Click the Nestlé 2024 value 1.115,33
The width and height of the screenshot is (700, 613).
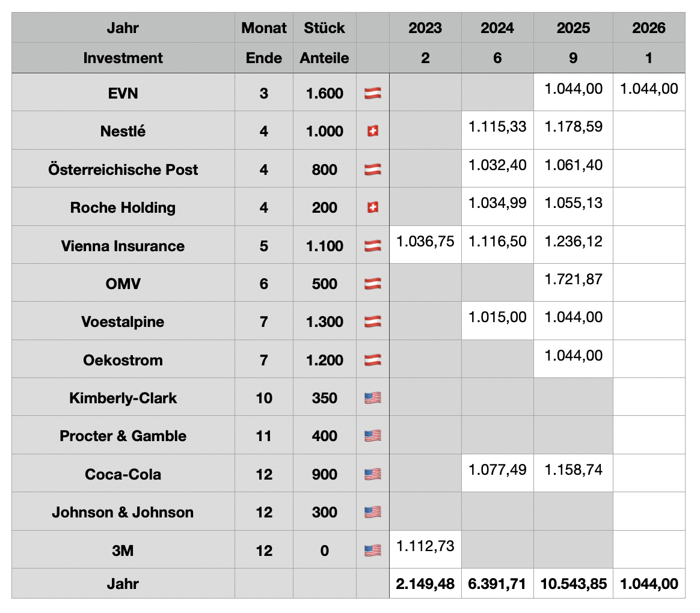click(497, 127)
